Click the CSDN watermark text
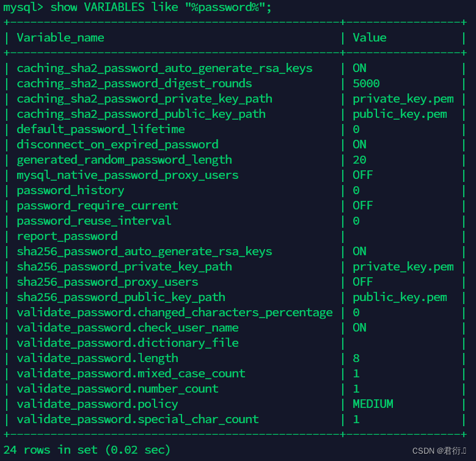This screenshot has height=461, width=476. 439,451
